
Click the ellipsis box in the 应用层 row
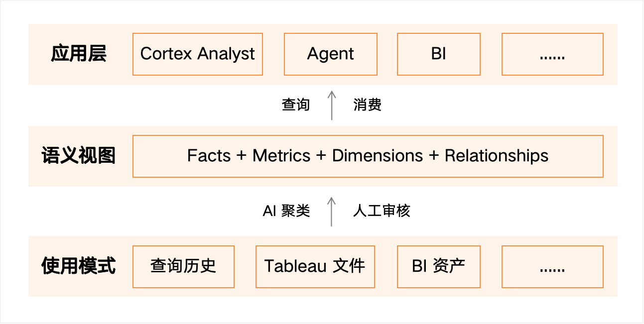(552, 54)
